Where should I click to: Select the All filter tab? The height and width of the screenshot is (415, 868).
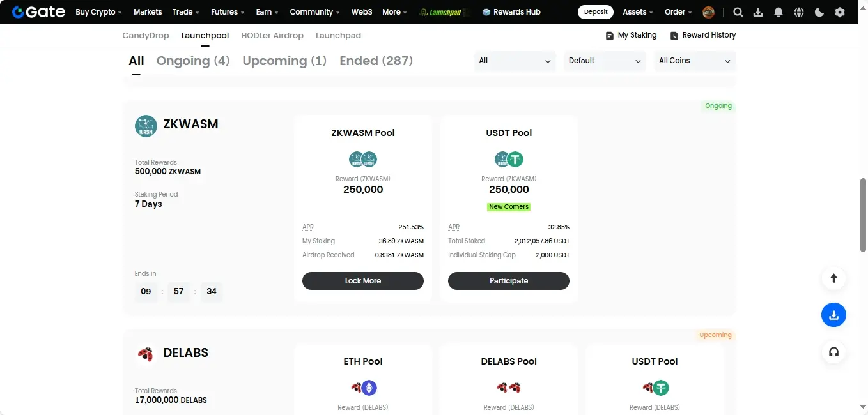[x=136, y=61]
